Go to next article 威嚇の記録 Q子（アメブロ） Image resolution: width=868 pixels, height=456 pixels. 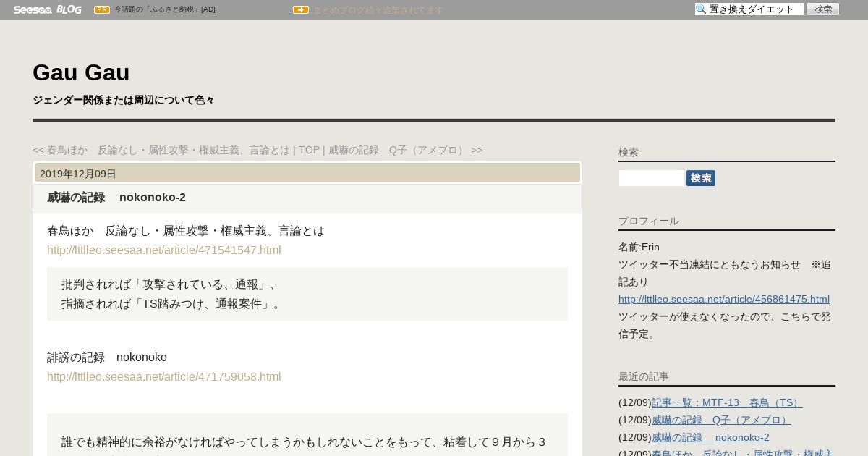coord(405,150)
